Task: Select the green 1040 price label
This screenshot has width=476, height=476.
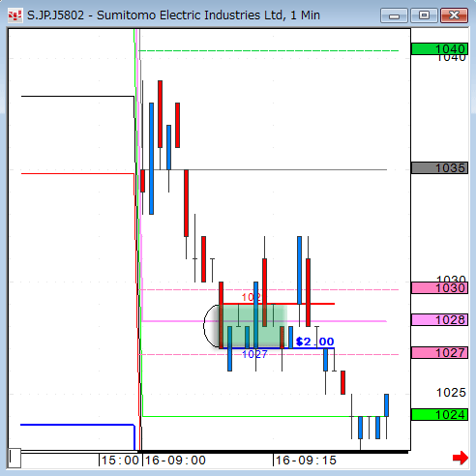Action: pos(439,49)
